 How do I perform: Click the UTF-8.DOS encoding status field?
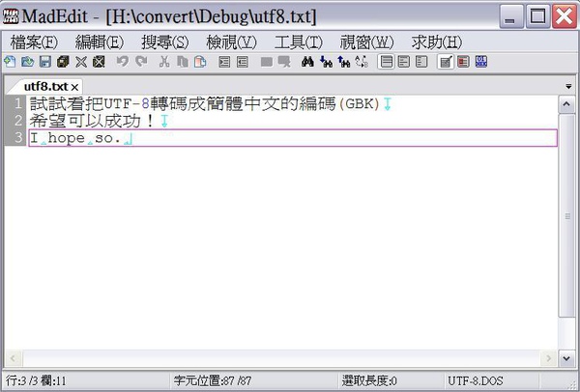pyautogui.click(x=492, y=380)
